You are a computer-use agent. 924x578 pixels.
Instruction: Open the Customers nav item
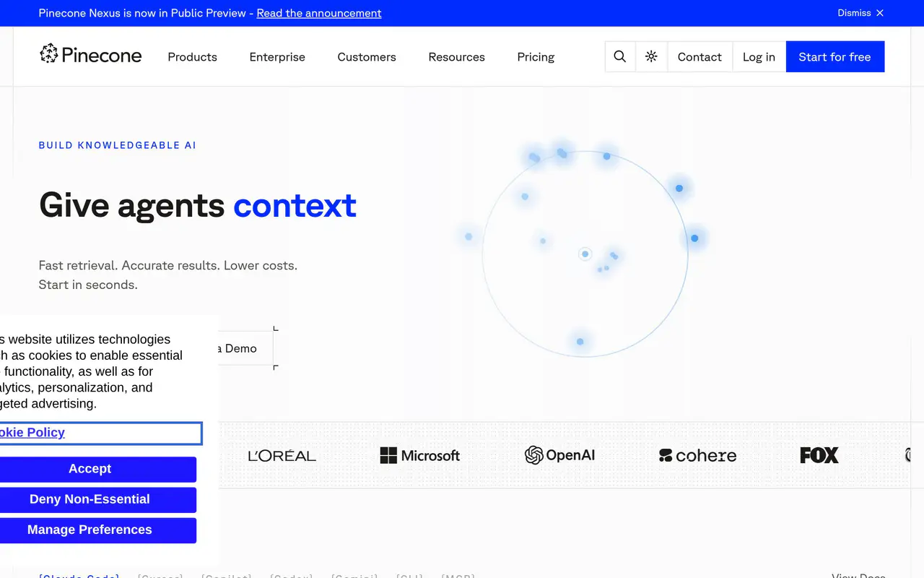point(367,57)
